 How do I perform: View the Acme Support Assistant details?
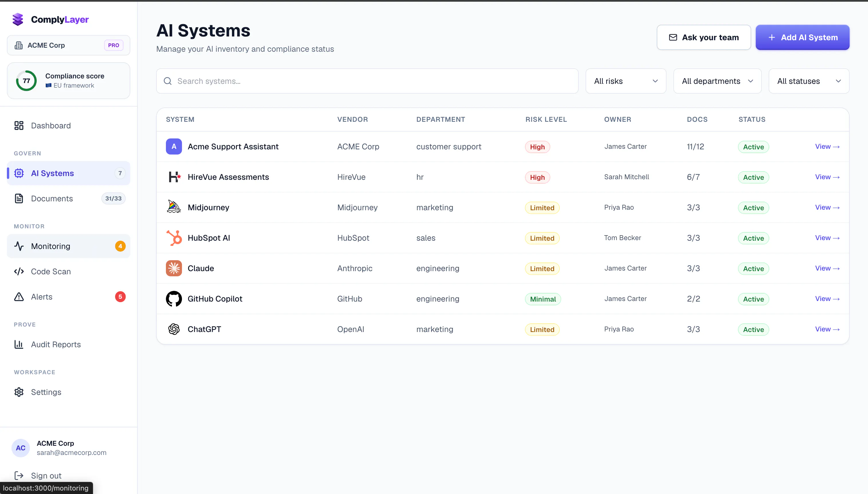point(827,146)
